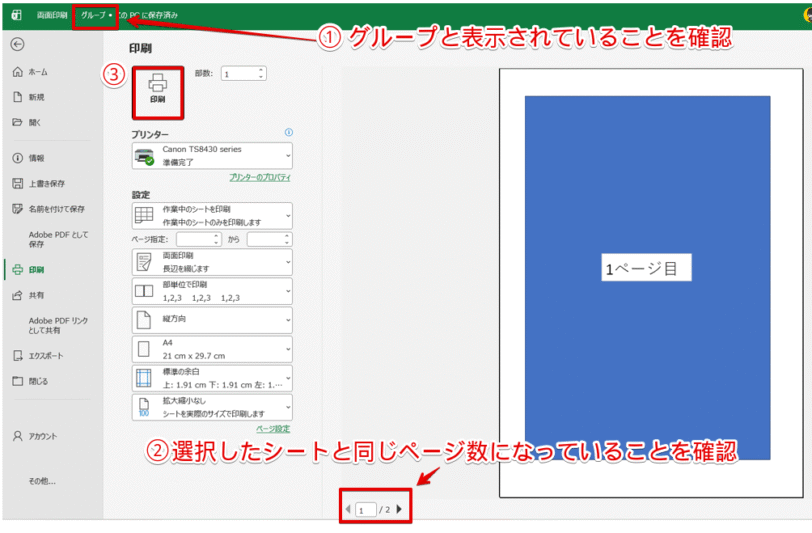Click the から end page field
The height and width of the screenshot is (533, 812).
265,239
